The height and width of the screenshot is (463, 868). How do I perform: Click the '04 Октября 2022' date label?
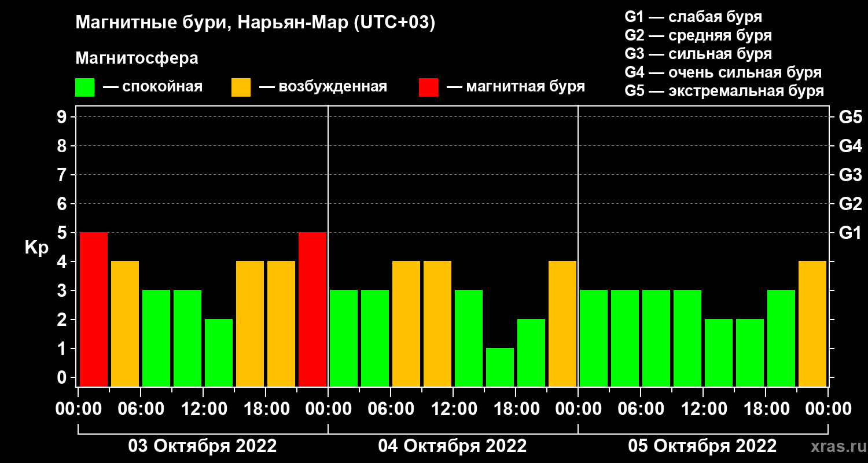[453, 446]
